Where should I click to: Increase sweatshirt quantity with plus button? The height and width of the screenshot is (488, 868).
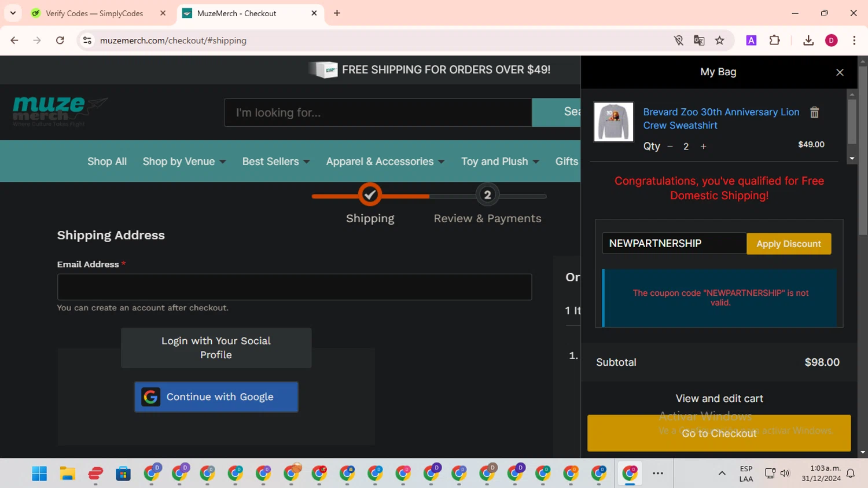703,146
